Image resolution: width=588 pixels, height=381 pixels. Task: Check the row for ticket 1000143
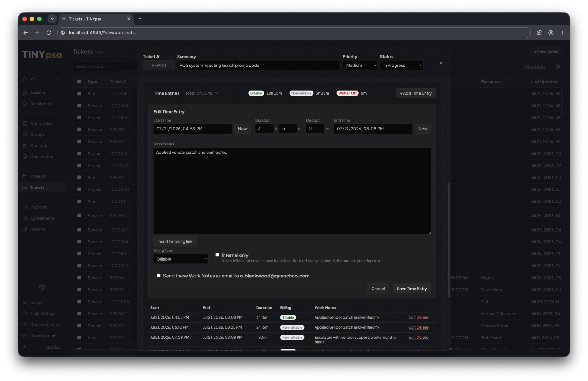tap(79, 153)
